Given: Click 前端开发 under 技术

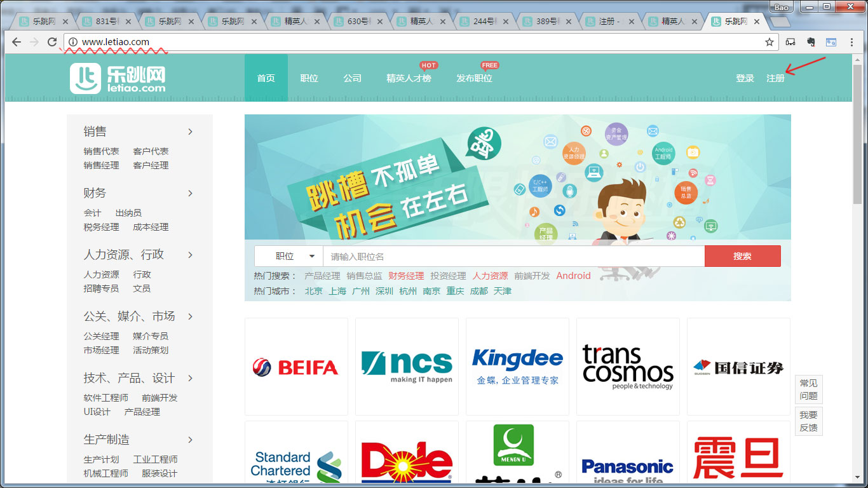Looking at the screenshot, I should 159,398.
